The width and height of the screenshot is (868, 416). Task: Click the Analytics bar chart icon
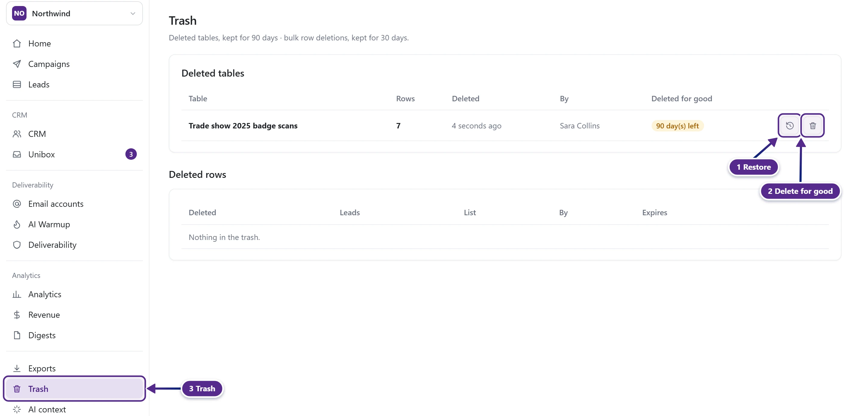17,294
